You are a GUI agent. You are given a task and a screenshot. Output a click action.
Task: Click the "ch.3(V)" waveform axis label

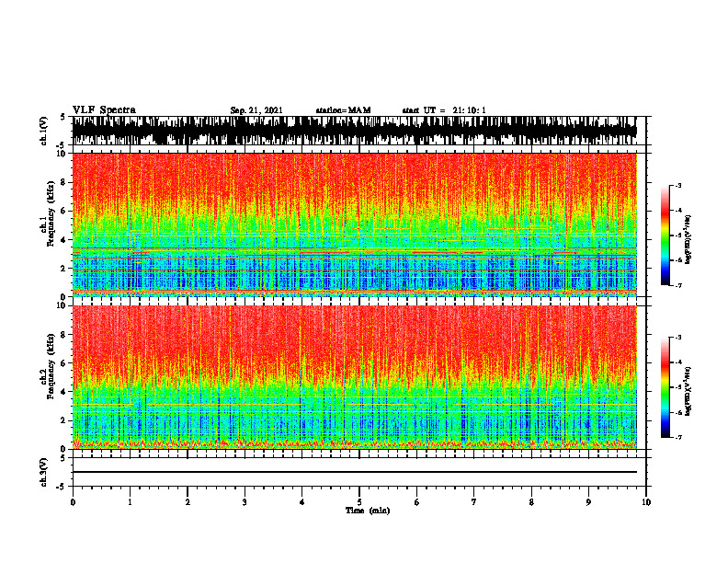[43, 472]
